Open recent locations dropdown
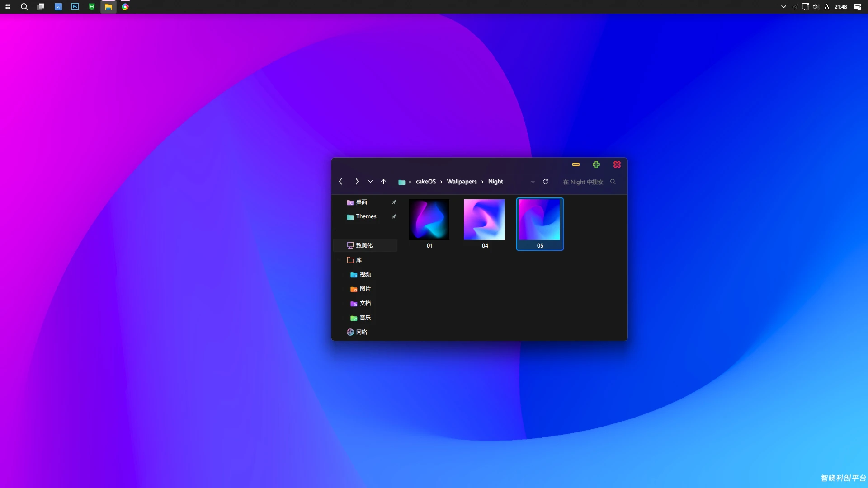This screenshot has width=868, height=488. coord(370,182)
